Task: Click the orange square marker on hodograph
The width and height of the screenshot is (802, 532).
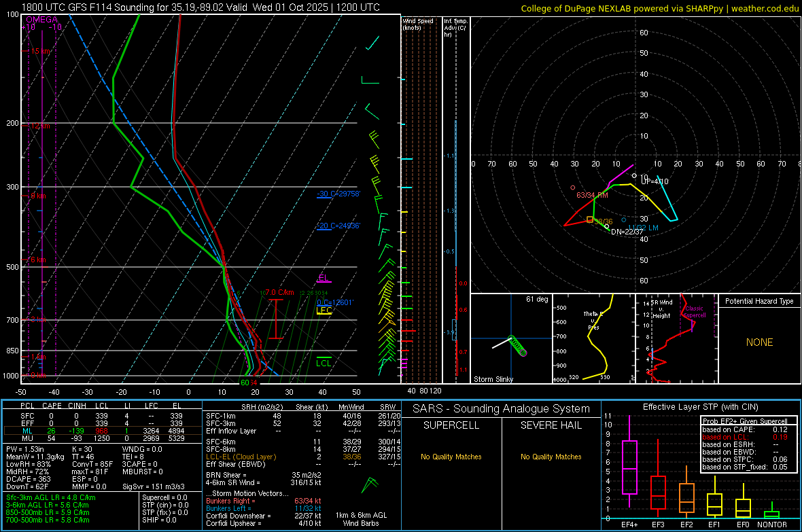Action: [x=590, y=219]
